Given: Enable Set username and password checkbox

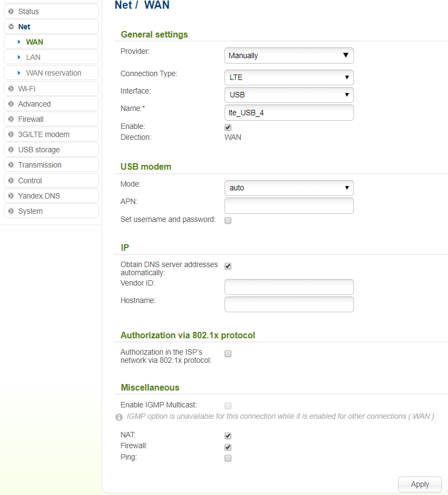Looking at the screenshot, I should point(228,220).
